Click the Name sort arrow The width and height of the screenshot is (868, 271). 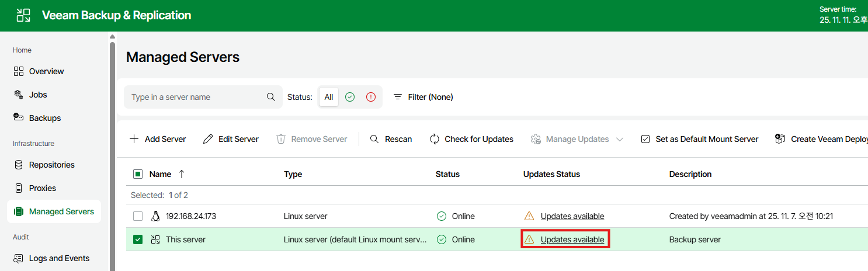182,174
